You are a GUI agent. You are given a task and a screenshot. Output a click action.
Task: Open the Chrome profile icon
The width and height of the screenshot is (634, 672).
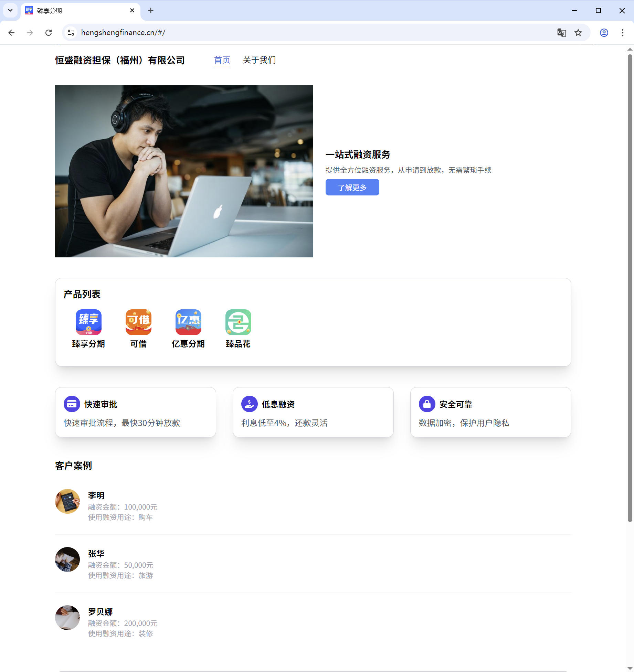(604, 33)
